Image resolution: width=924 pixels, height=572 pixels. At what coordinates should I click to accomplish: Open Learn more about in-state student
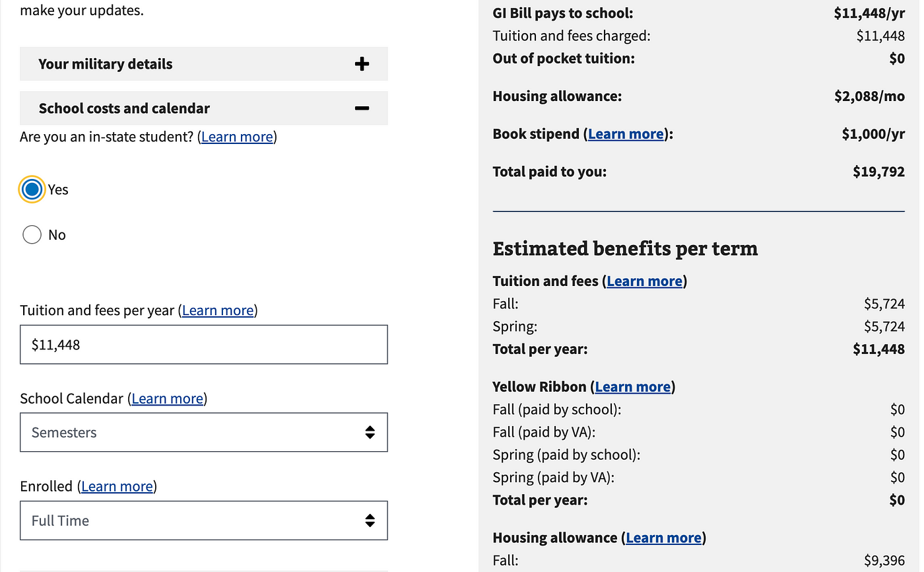[x=237, y=137]
